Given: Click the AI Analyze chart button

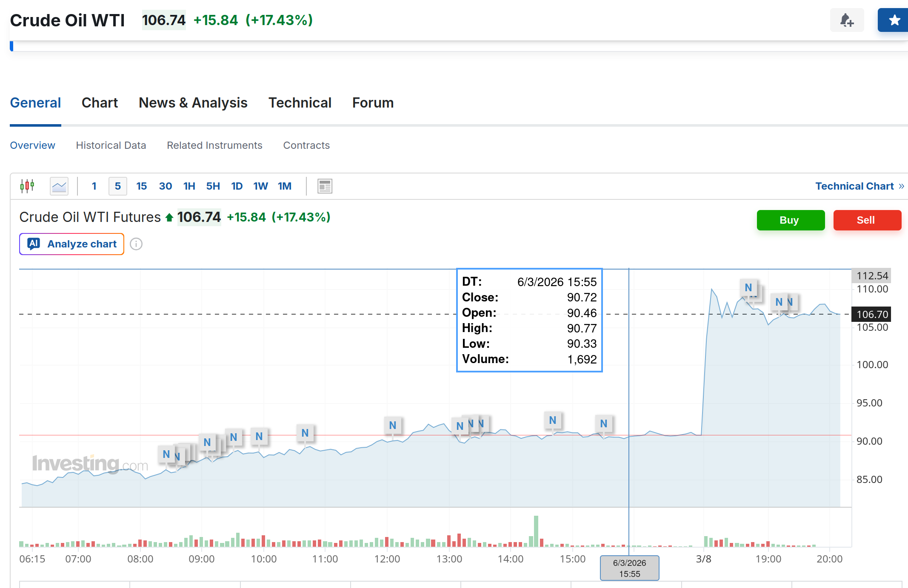Looking at the screenshot, I should (71, 244).
